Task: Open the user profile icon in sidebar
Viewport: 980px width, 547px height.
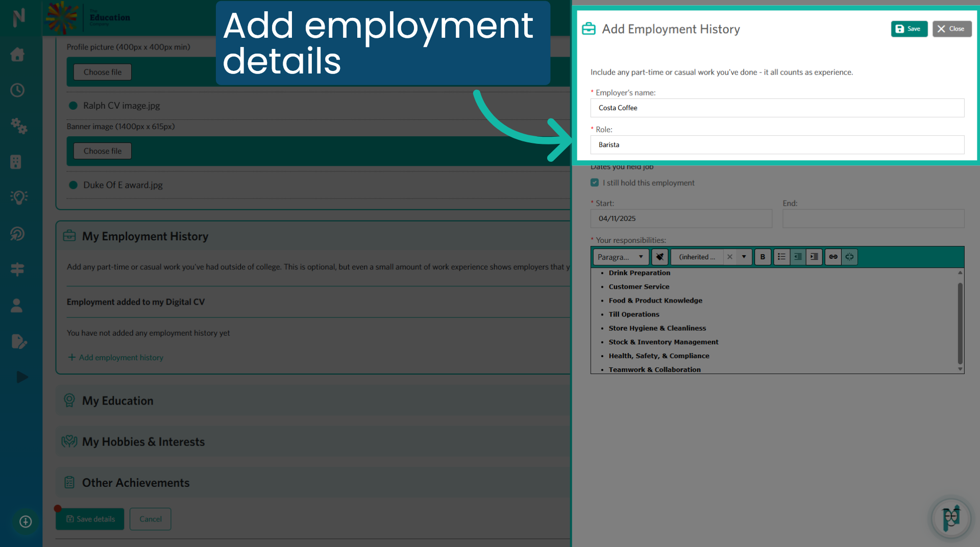Action: (17, 305)
